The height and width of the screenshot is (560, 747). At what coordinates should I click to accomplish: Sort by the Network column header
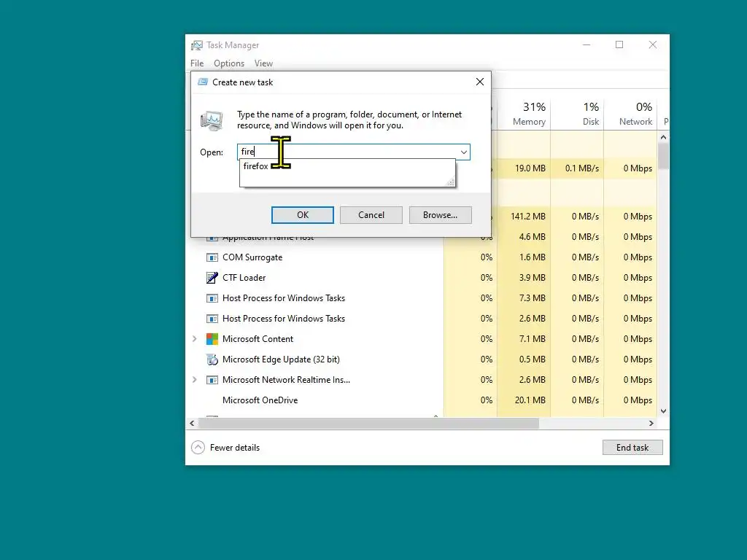tap(630, 114)
